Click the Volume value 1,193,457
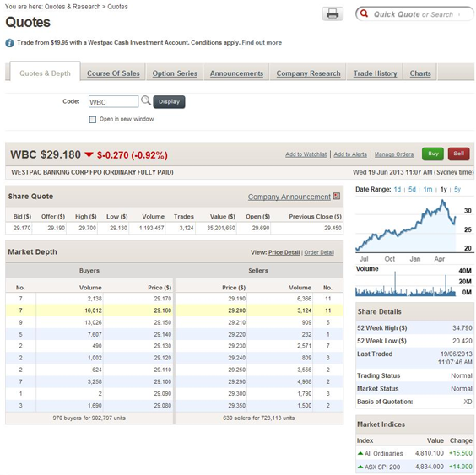This screenshot has height=475, width=476. (151, 228)
